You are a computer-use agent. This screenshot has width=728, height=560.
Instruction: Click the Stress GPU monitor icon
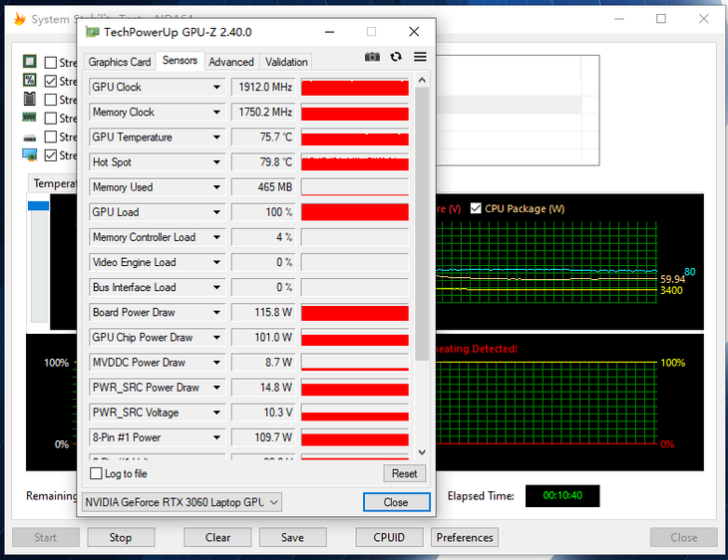30,155
